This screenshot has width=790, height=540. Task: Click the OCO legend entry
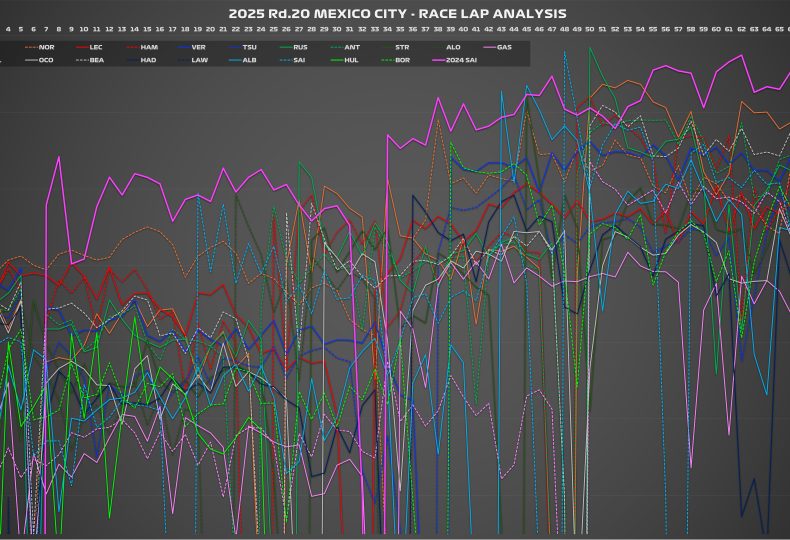(46, 60)
